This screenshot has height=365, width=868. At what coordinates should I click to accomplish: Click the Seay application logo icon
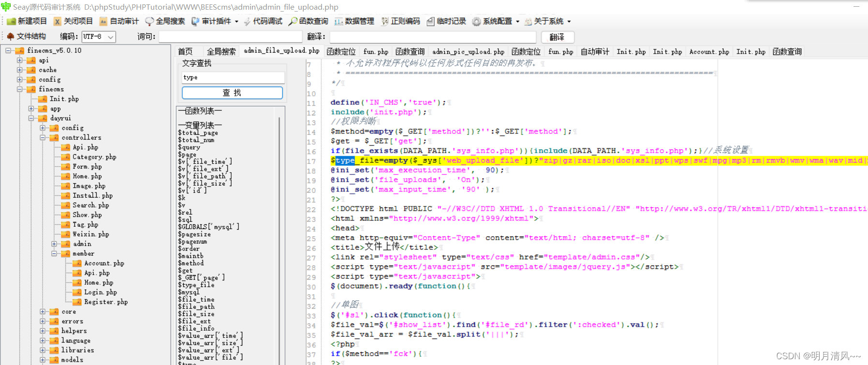(6, 7)
